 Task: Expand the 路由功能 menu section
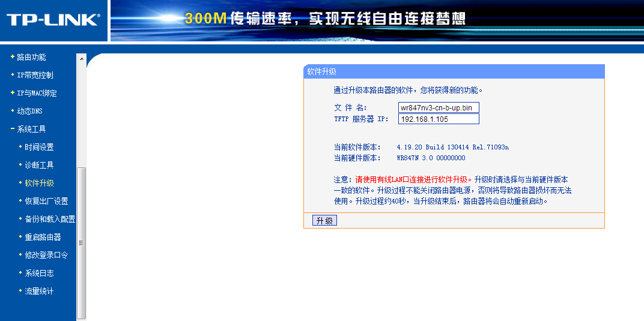(31, 57)
